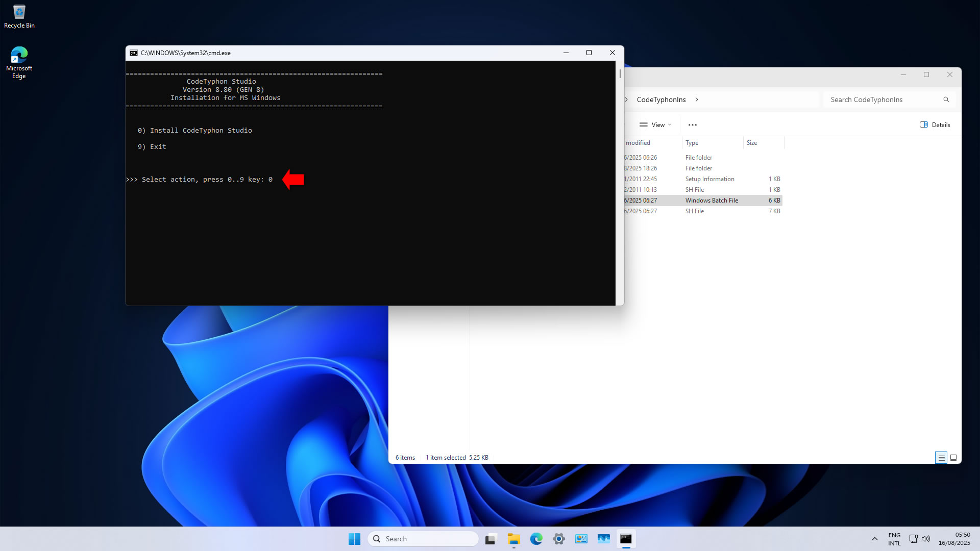Open the Recycle Bin desktop icon
The width and height of the screenshot is (980, 551).
[x=19, y=16]
